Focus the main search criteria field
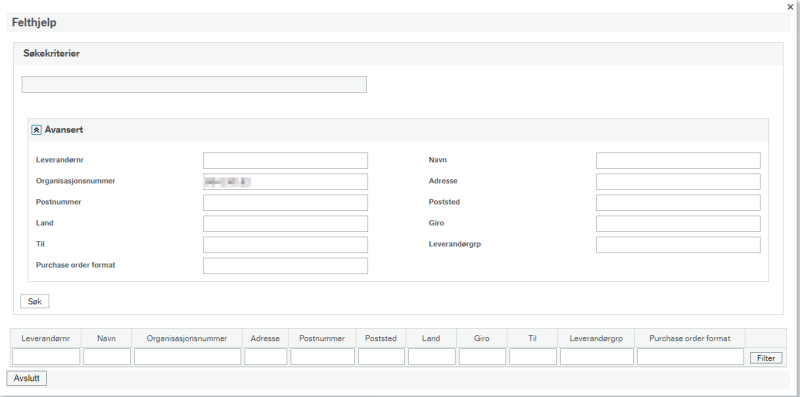Viewport: 800px width, 397px height. coord(194,85)
